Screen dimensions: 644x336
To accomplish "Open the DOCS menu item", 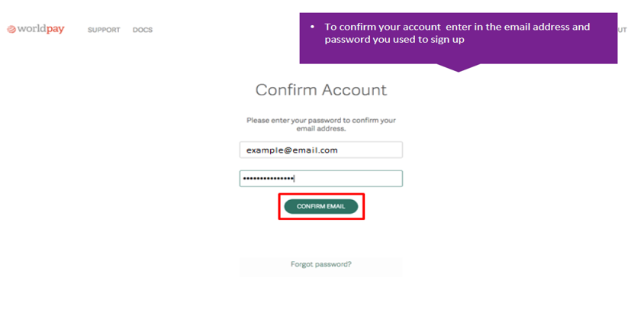I will (x=143, y=30).
